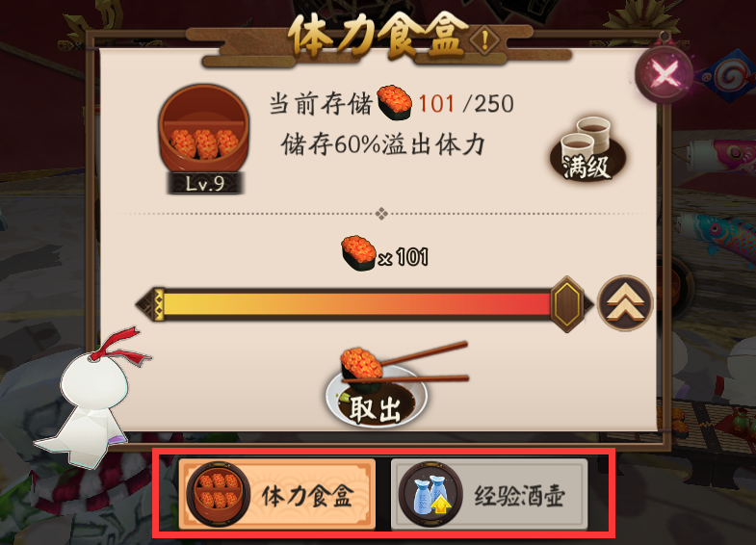Click the 101/250 storage counter

(466, 104)
